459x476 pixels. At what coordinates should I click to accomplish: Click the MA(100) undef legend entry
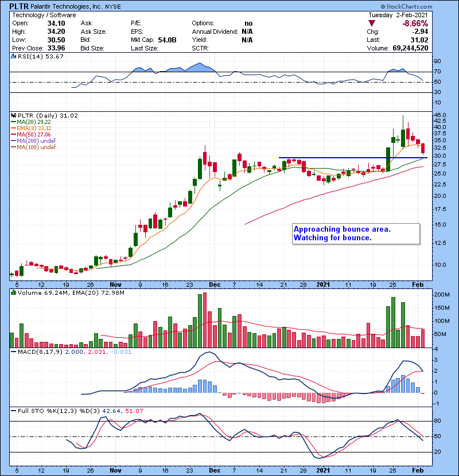33,147
